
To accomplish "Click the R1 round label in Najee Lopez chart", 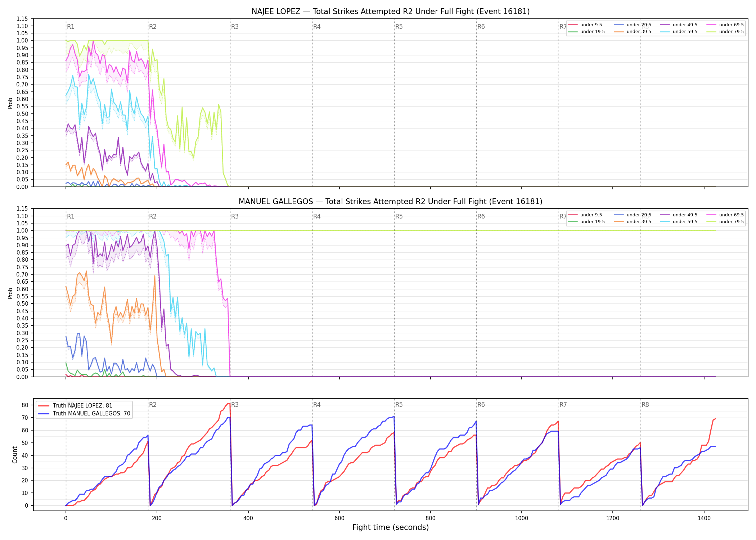I will point(71,27).
